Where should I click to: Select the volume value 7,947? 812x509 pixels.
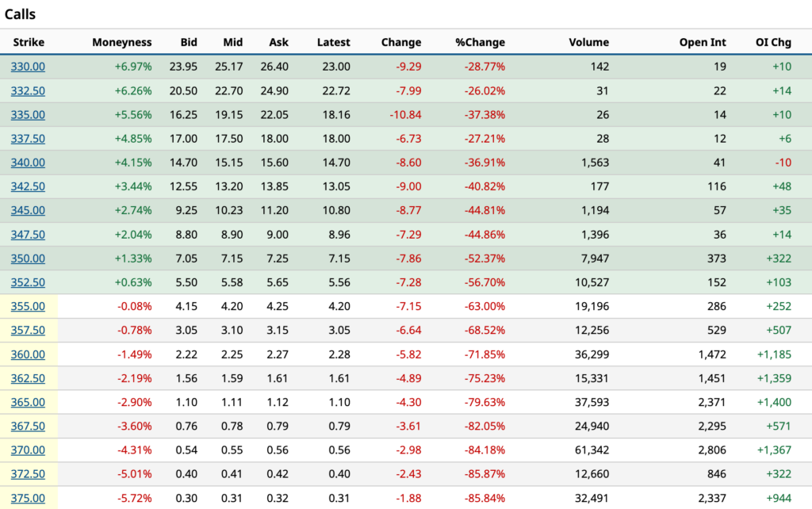pyautogui.click(x=595, y=258)
